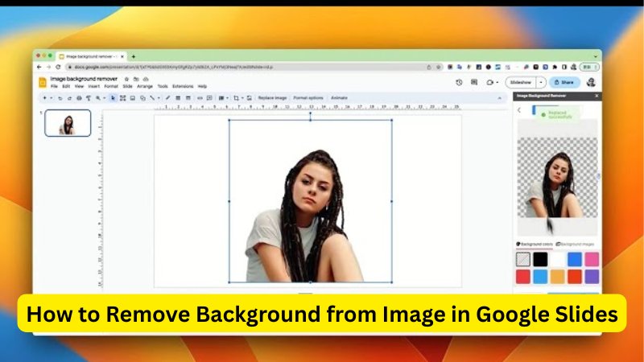Click the Google Slides logo icon

[x=43, y=83]
